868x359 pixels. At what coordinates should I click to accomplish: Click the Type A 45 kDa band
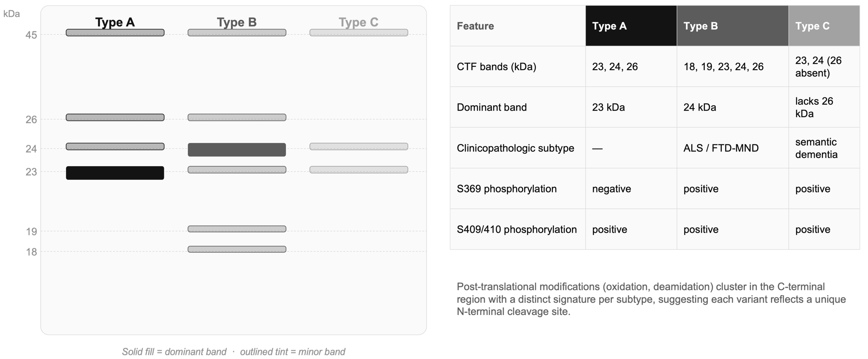click(115, 32)
